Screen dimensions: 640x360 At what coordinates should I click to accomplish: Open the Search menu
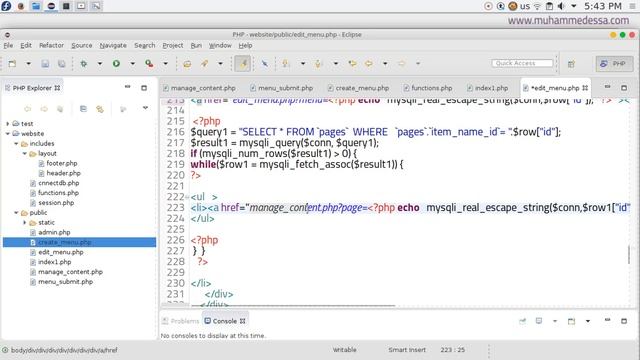coord(144,45)
